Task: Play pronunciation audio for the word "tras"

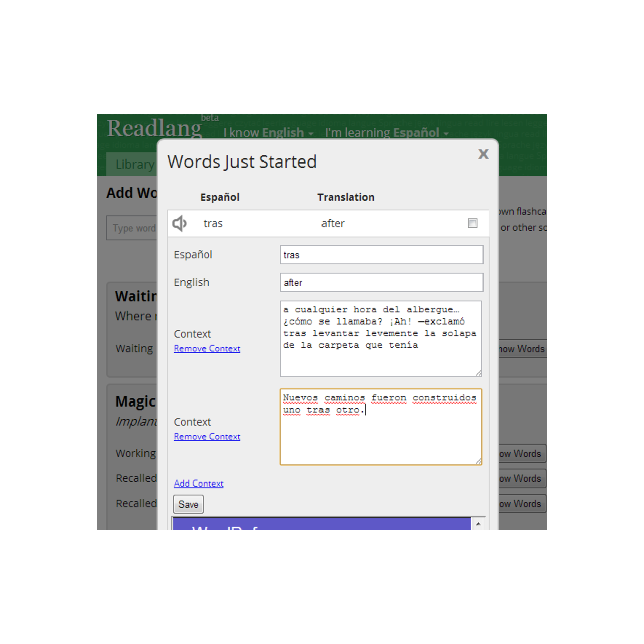Action: [180, 223]
